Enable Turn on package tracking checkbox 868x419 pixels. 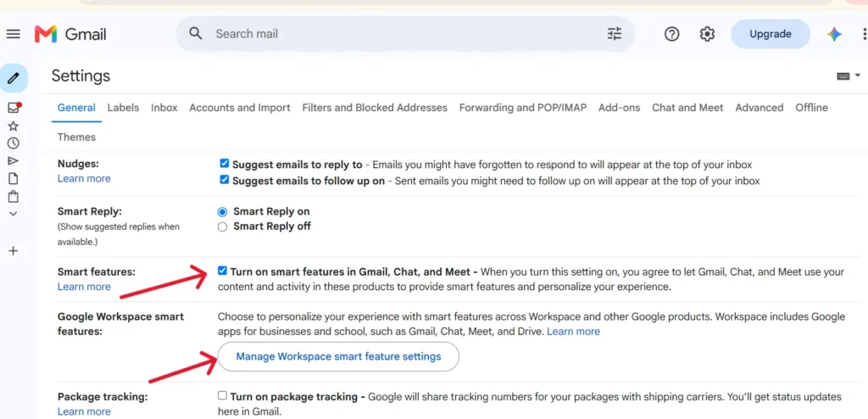(222, 396)
